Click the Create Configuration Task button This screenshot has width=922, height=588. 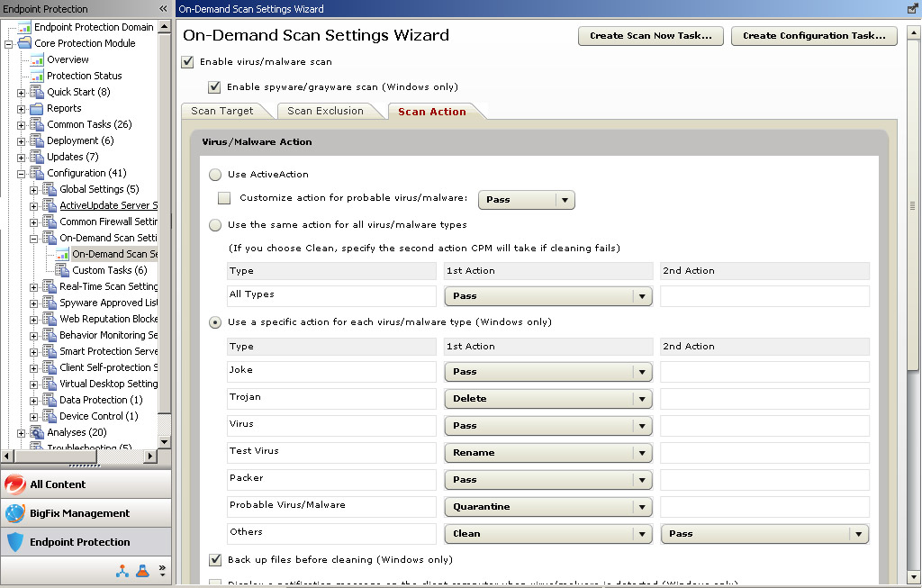[814, 36]
